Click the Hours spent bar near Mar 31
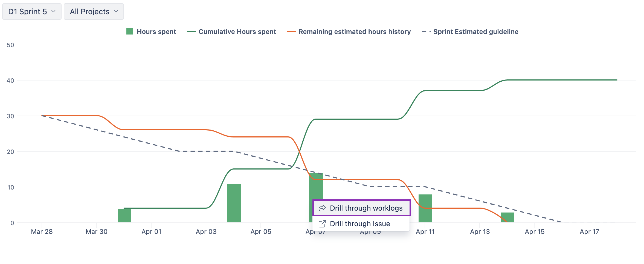This screenshot has height=264, width=644. click(x=124, y=216)
